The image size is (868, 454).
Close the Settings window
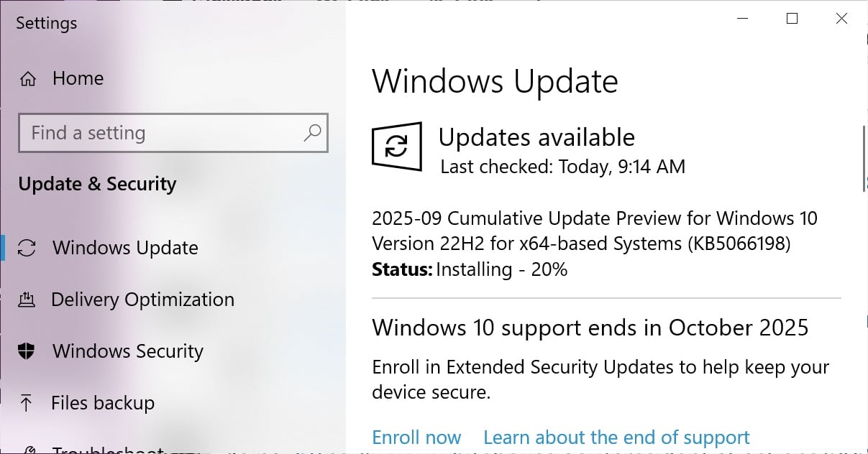pos(841,19)
